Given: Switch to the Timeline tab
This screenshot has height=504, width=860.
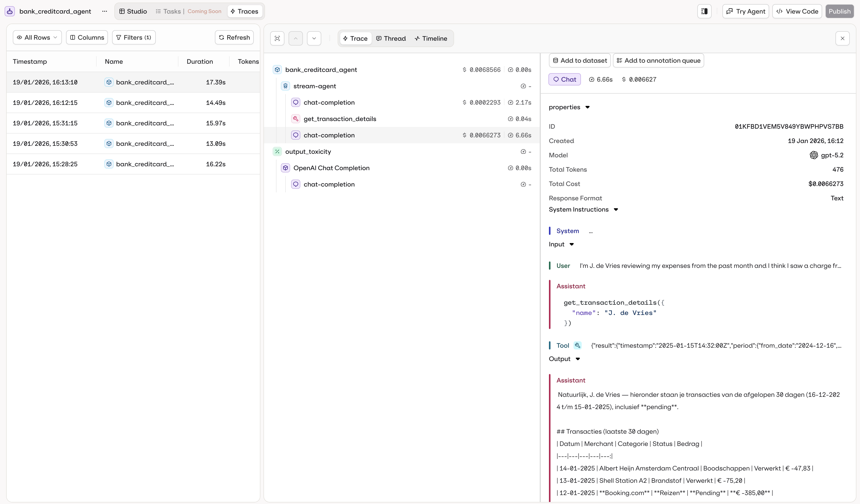Looking at the screenshot, I should pos(431,39).
